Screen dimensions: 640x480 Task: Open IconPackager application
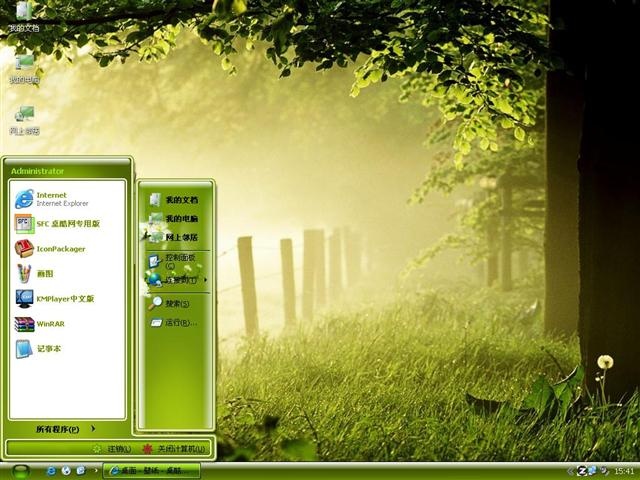[67, 249]
